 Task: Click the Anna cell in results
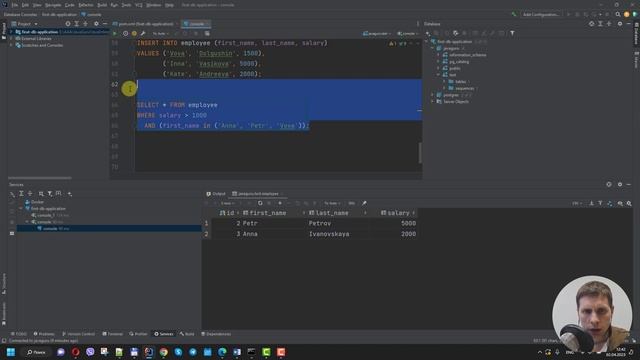[x=250, y=234]
